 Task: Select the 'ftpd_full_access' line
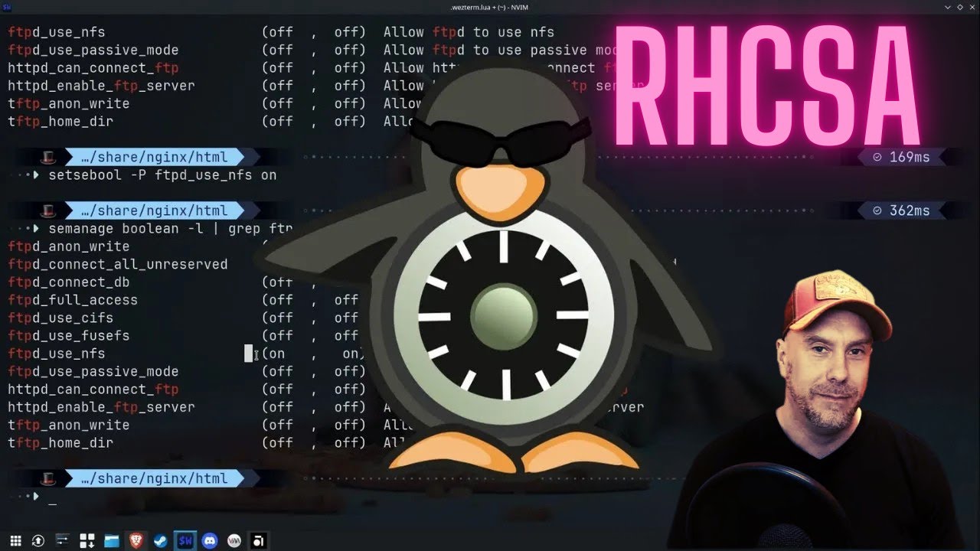click(73, 300)
